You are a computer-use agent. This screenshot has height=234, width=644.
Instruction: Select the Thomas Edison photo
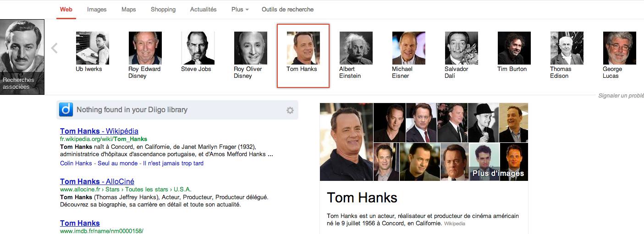click(567, 48)
